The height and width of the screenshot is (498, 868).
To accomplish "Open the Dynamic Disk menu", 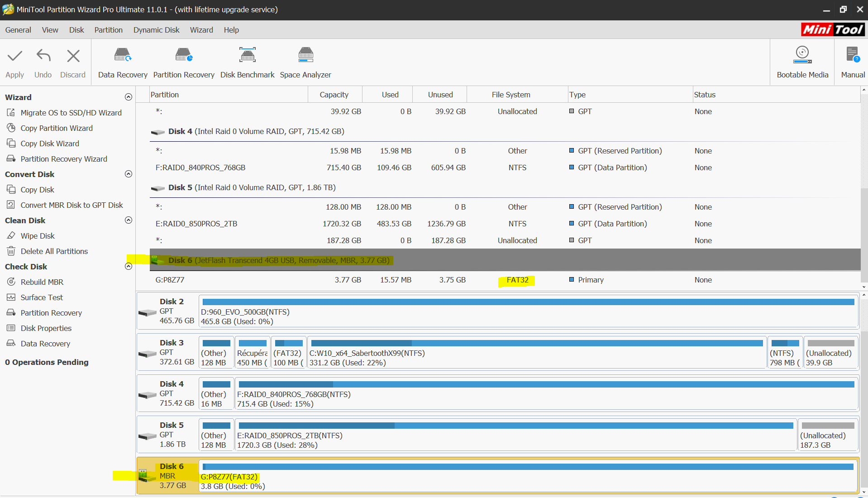I will click(156, 30).
